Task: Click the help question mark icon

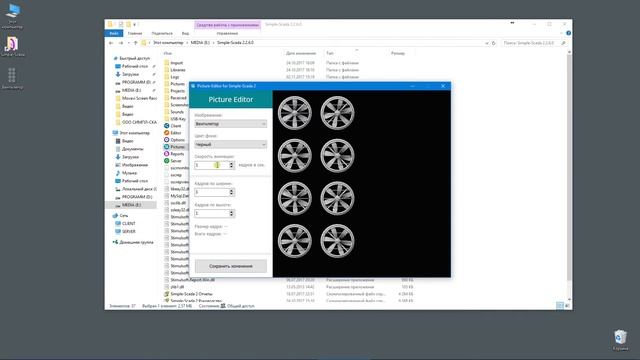Action: tap(568, 33)
